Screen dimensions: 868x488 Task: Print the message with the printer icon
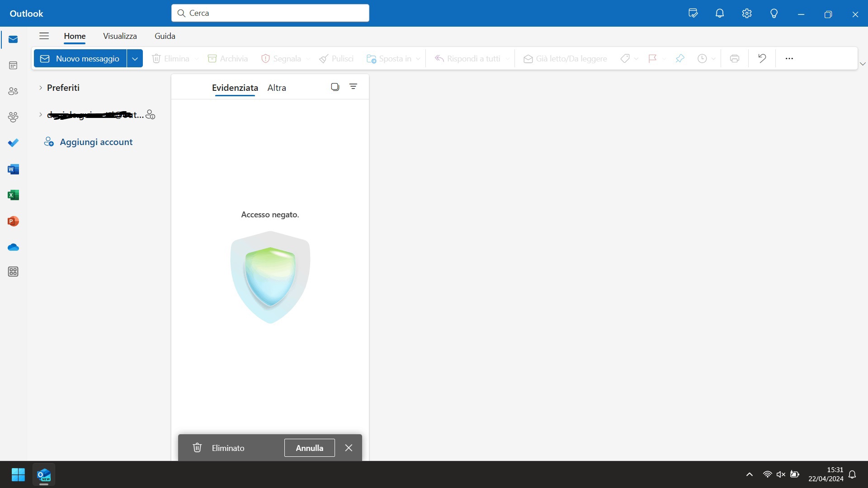click(x=735, y=58)
